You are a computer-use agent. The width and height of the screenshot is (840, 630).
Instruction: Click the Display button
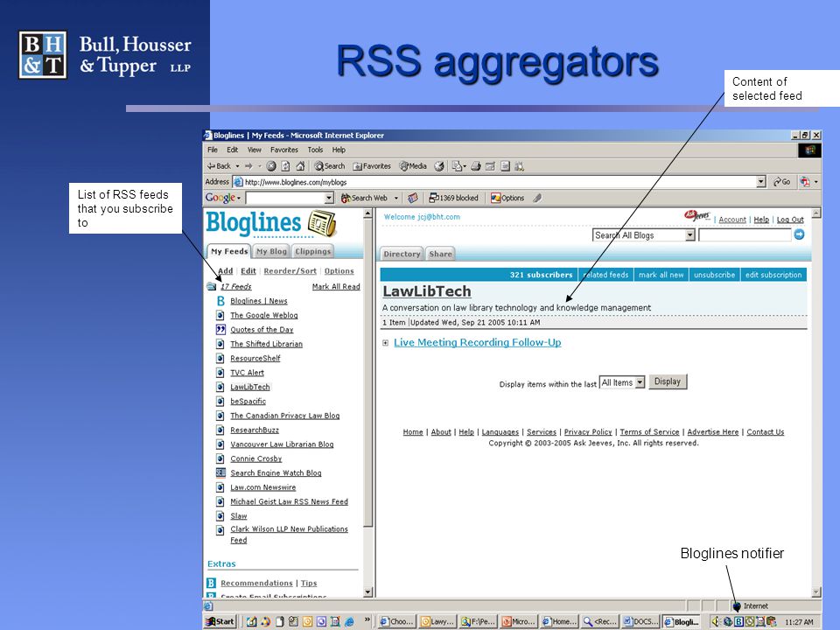click(668, 381)
